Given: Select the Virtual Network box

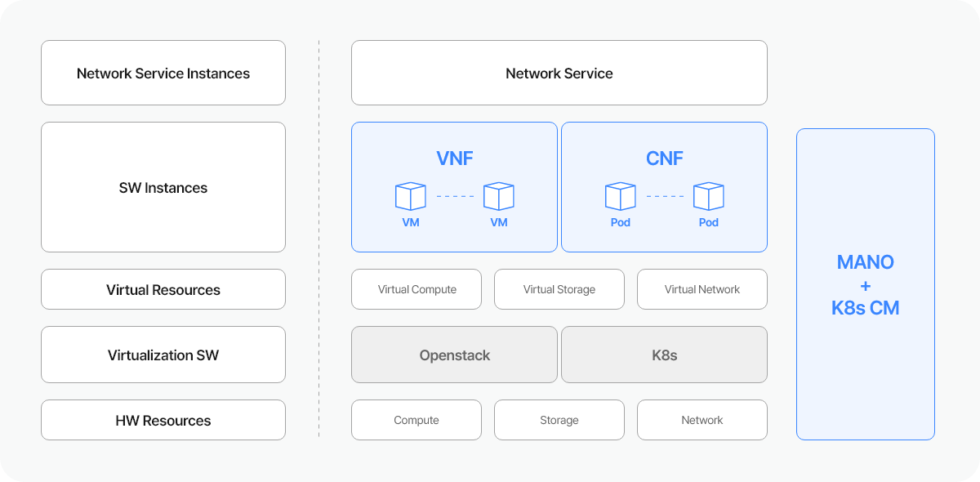Looking at the screenshot, I should click(x=702, y=289).
